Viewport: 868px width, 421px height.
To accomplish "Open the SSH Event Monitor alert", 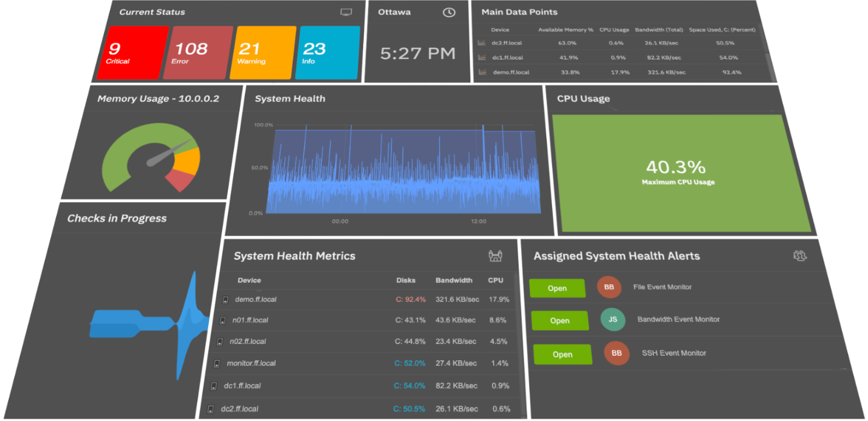I will coord(562,354).
